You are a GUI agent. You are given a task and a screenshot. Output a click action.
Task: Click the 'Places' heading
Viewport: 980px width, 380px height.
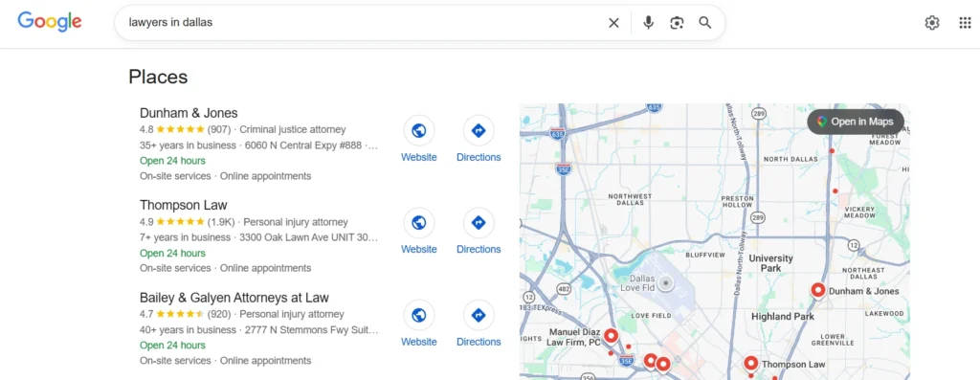pyautogui.click(x=158, y=77)
